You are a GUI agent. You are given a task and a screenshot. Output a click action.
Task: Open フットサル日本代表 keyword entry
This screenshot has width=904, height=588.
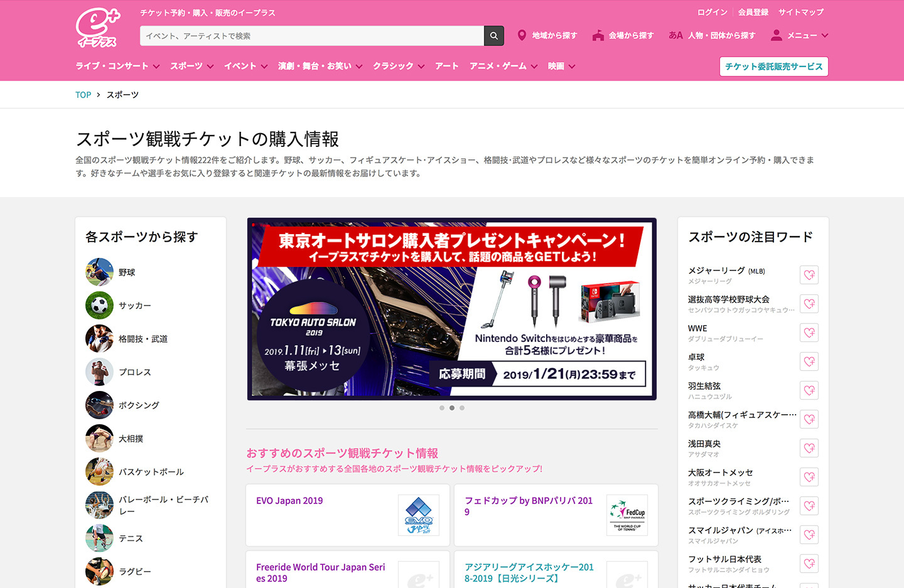tap(729, 564)
